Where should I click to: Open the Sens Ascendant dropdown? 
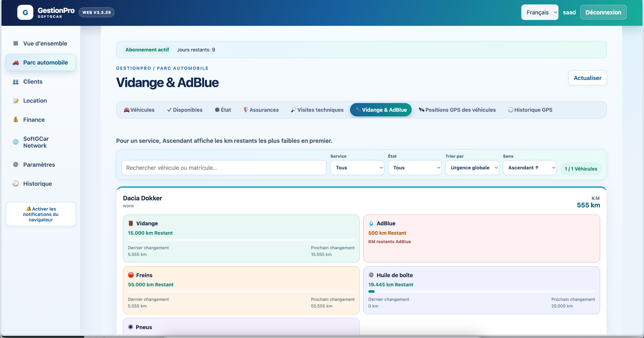coord(530,168)
